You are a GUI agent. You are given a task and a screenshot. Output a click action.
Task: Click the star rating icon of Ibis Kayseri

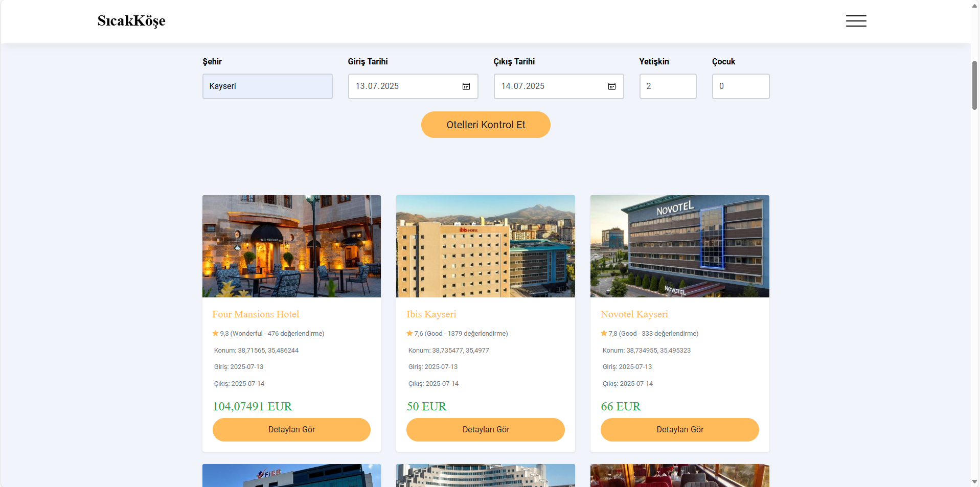click(x=409, y=333)
